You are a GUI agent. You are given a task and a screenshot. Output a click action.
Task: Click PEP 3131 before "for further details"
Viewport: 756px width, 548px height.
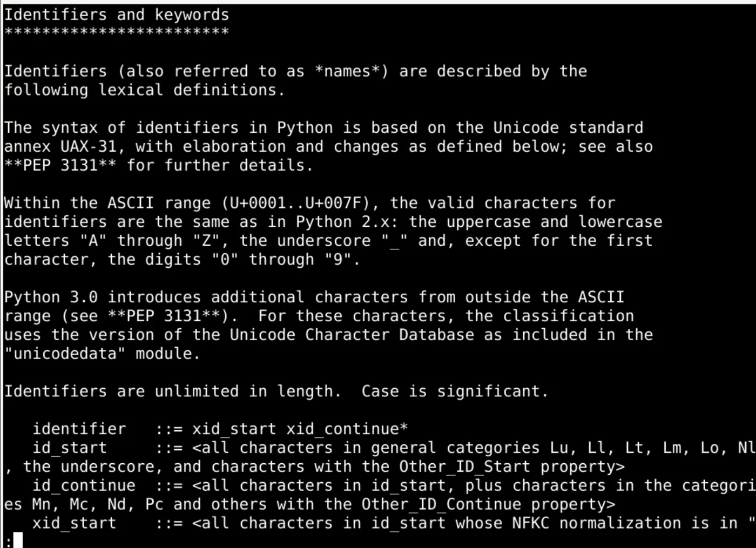pyautogui.click(x=60, y=165)
